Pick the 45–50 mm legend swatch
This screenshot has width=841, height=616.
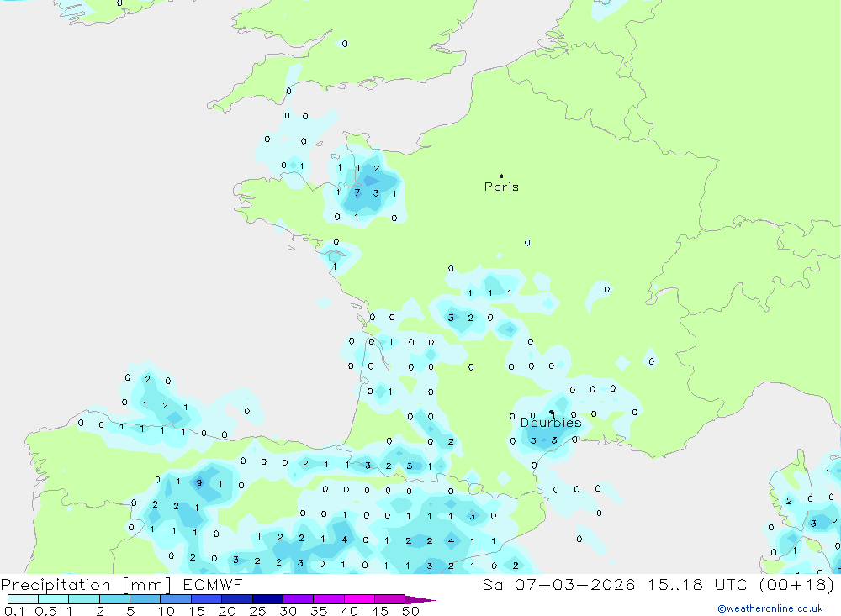pyautogui.click(x=390, y=599)
